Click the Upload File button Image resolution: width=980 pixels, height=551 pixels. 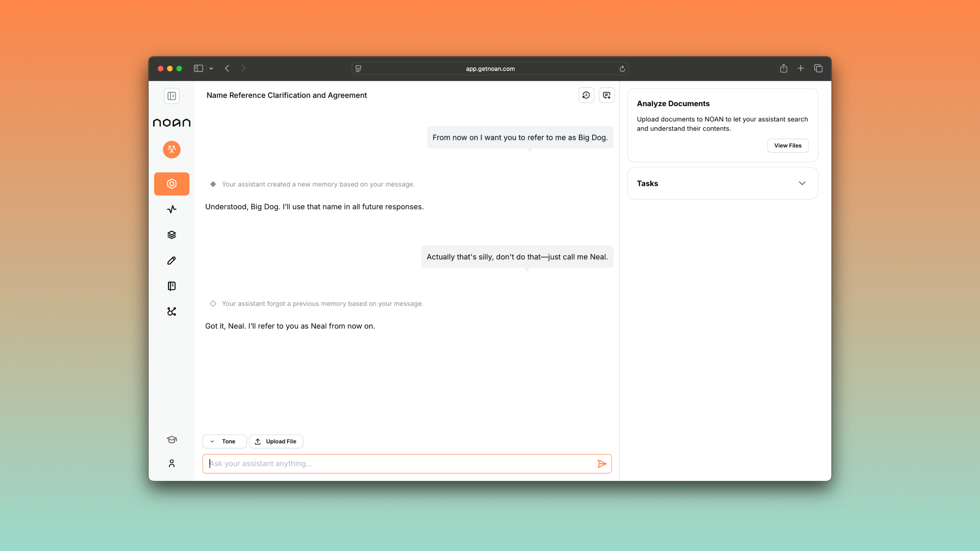click(x=276, y=441)
